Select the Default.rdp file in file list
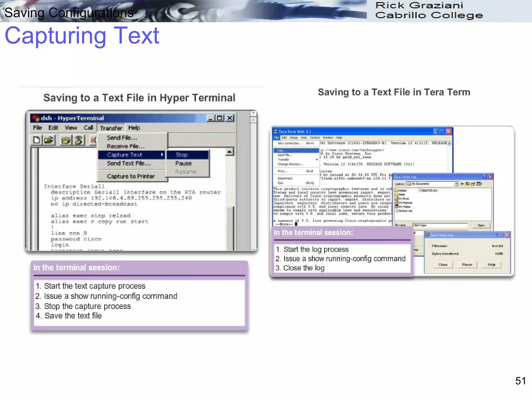Viewport: 532px width, 399px height. coord(404,211)
